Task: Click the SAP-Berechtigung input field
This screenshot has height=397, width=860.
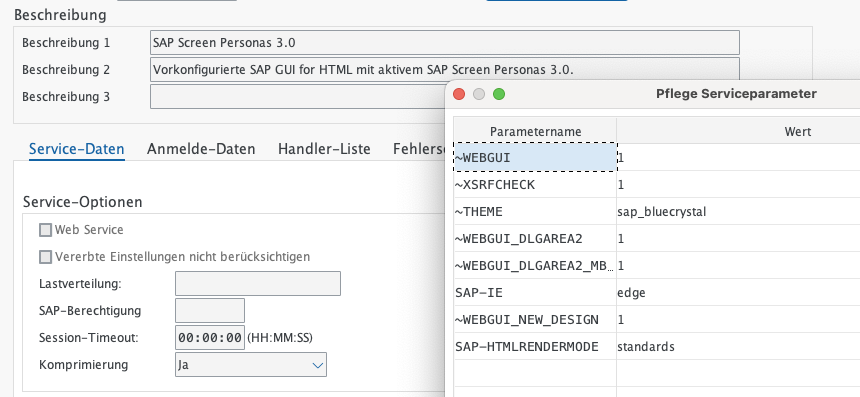Action: click(x=210, y=310)
